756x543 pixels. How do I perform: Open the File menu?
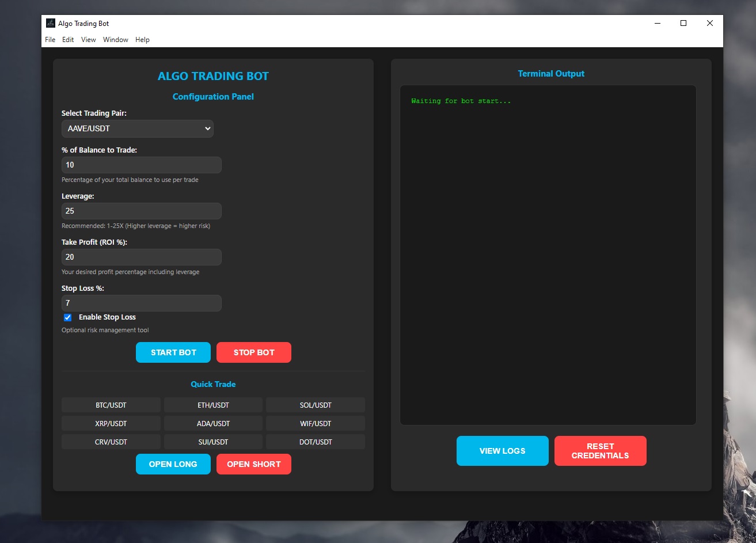pyautogui.click(x=50, y=40)
